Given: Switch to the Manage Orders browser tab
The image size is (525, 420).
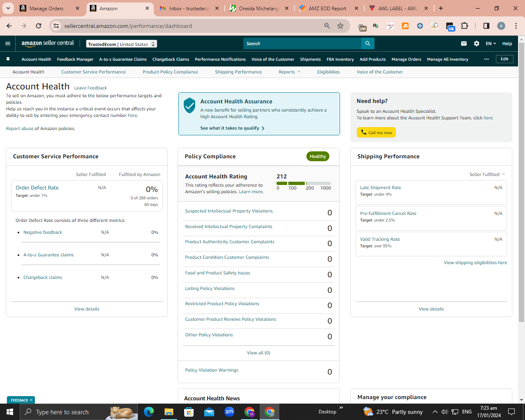Looking at the screenshot, I should (50, 8).
